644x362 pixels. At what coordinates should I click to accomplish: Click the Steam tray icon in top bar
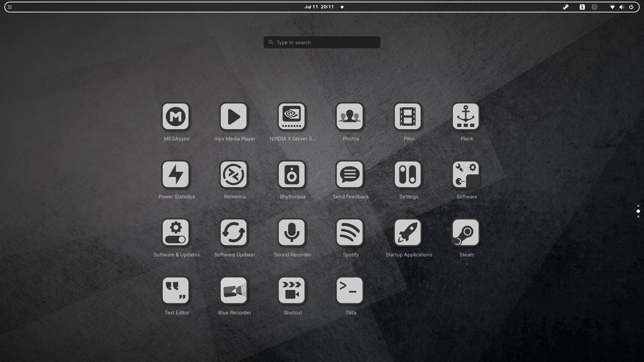tap(566, 7)
